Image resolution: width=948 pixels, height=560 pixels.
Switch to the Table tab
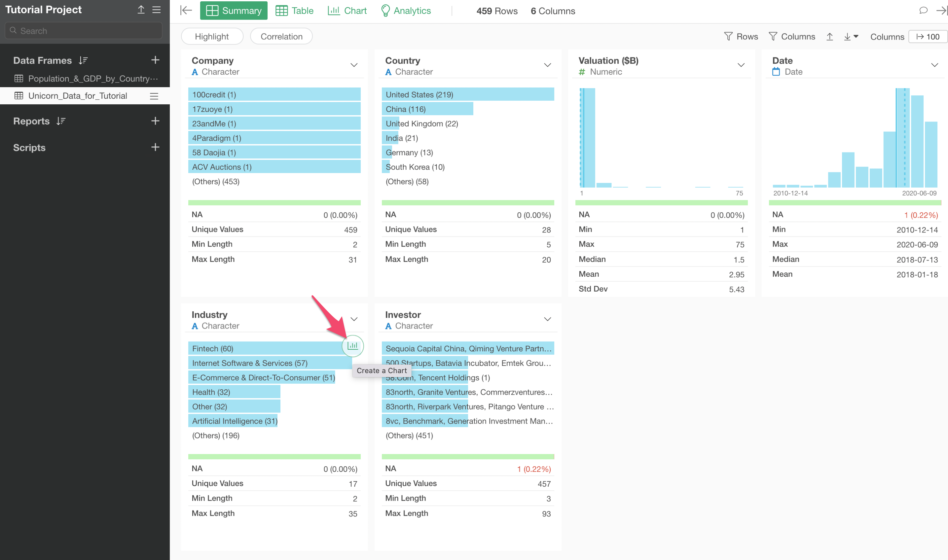[x=294, y=11]
